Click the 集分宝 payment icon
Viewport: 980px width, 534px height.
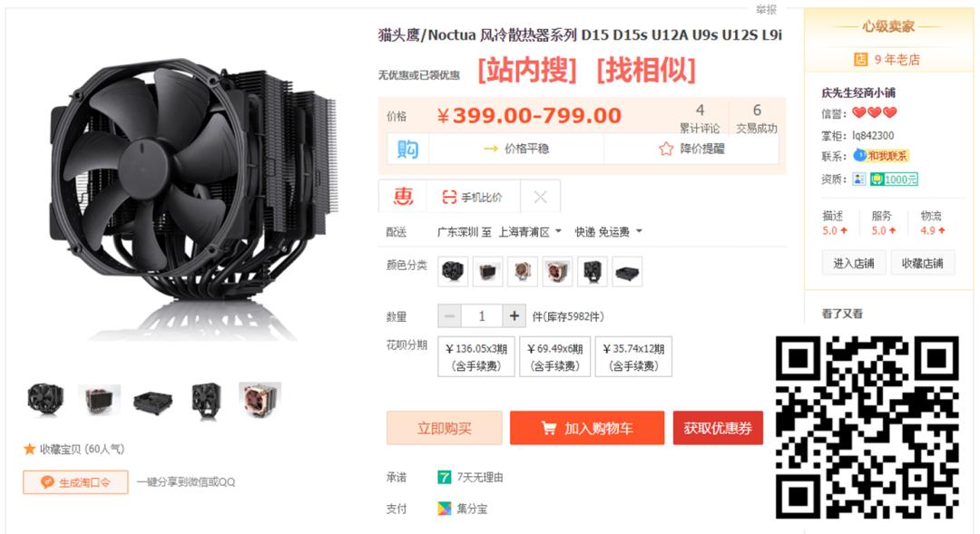click(x=444, y=509)
